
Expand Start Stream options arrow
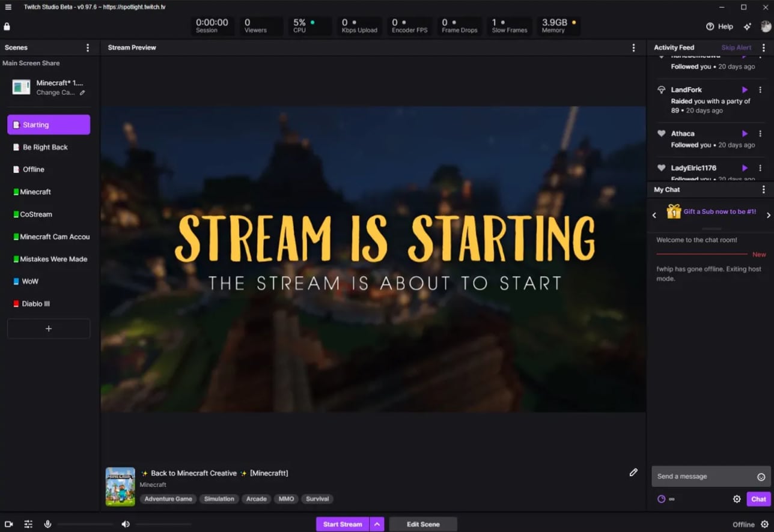point(377,524)
